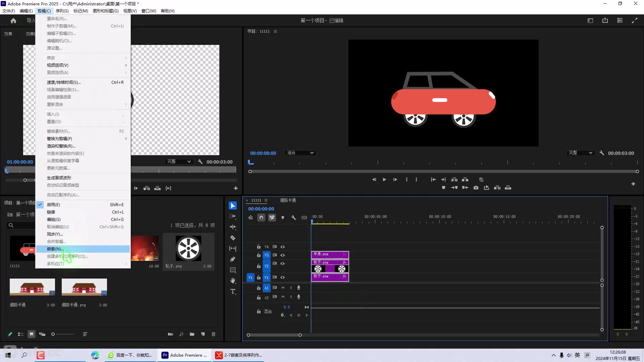
Task: Toggle lock on V2 track
Action: click(x=259, y=266)
